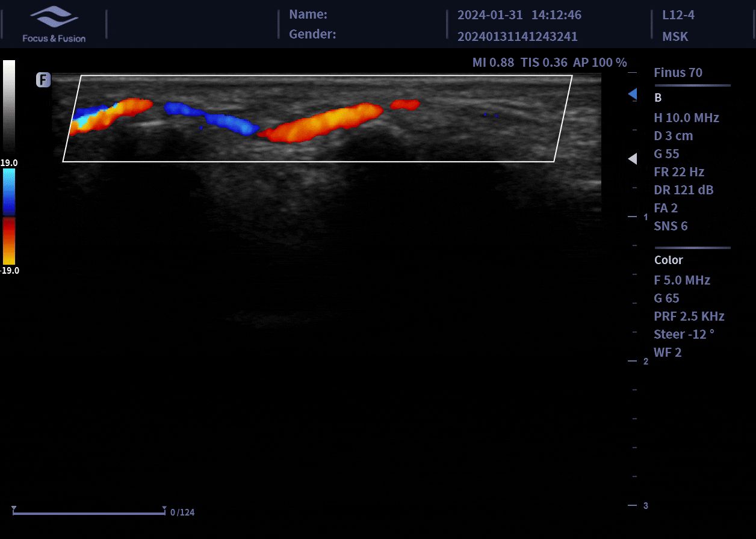Select the Color mode parameters heading
The image size is (756, 539).
pyautogui.click(x=669, y=260)
